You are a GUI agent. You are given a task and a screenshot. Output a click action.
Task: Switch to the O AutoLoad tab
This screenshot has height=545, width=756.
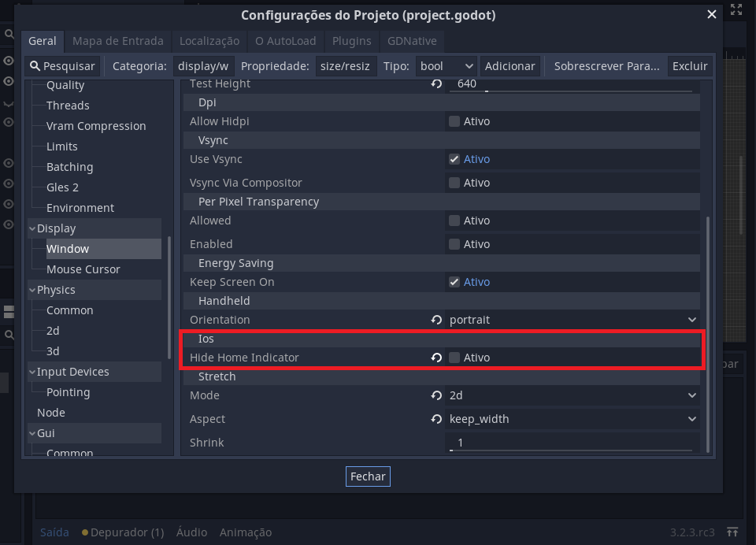pos(285,41)
